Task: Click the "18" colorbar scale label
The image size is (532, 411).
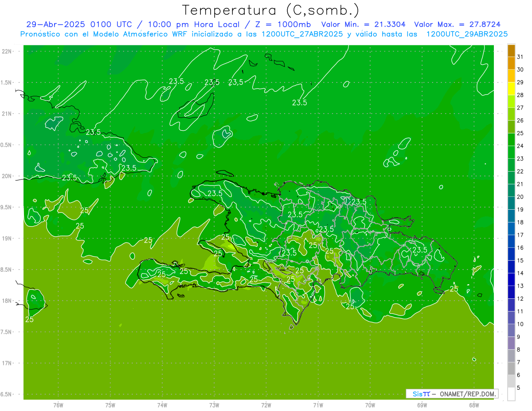Action: click(x=520, y=222)
